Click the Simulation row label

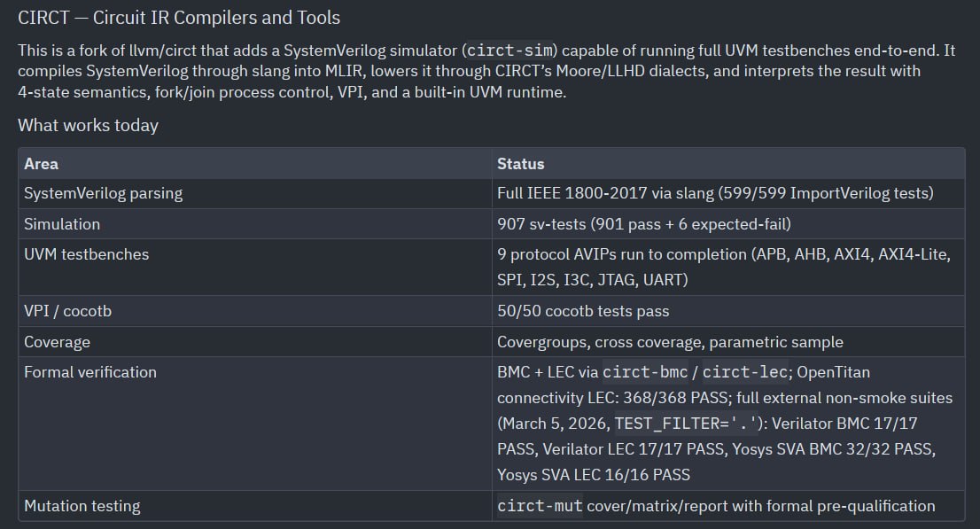pos(62,224)
